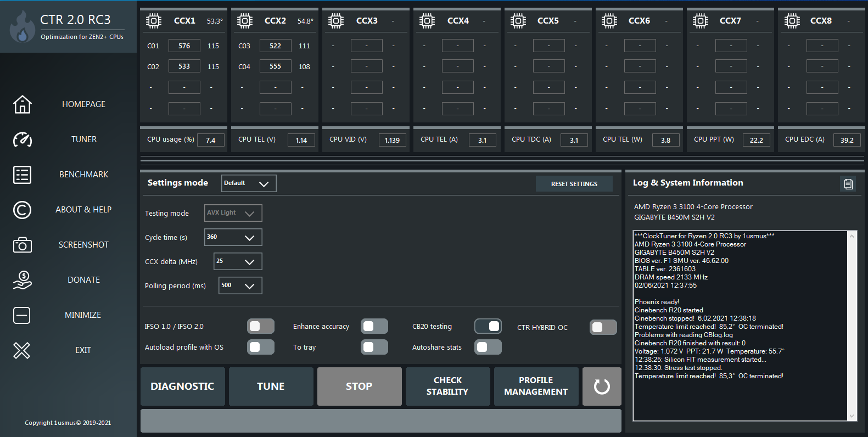Click the STOP button
The width and height of the screenshot is (868, 437).
pyautogui.click(x=360, y=386)
